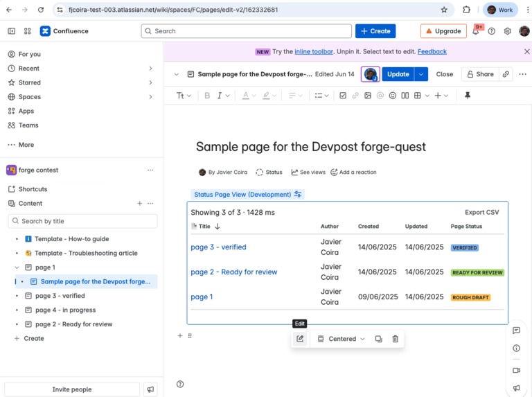
Task: Open the feedback megaphone beside Invite people
Action: 150,389
